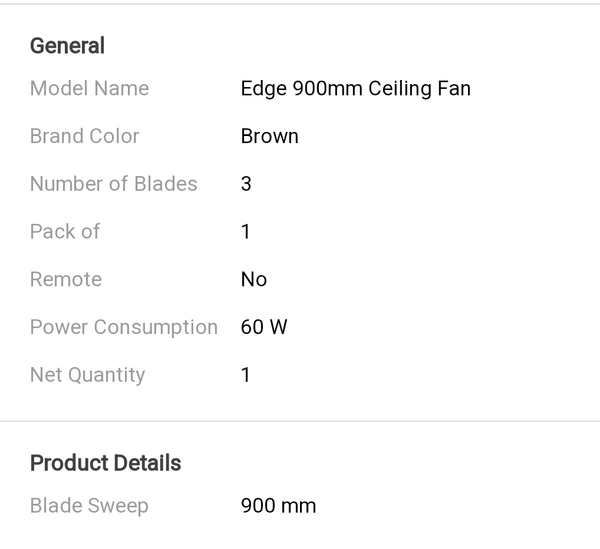Viewport: 600px width, 549px height.
Task: Tap the divider line above General
Action: pyautogui.click(x=300, y=4)
